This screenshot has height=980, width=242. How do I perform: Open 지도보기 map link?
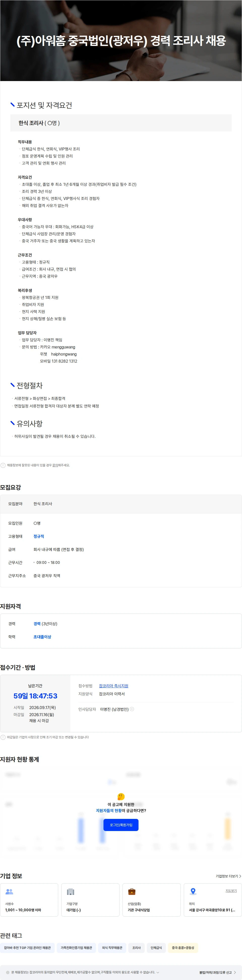coord(231,891)
